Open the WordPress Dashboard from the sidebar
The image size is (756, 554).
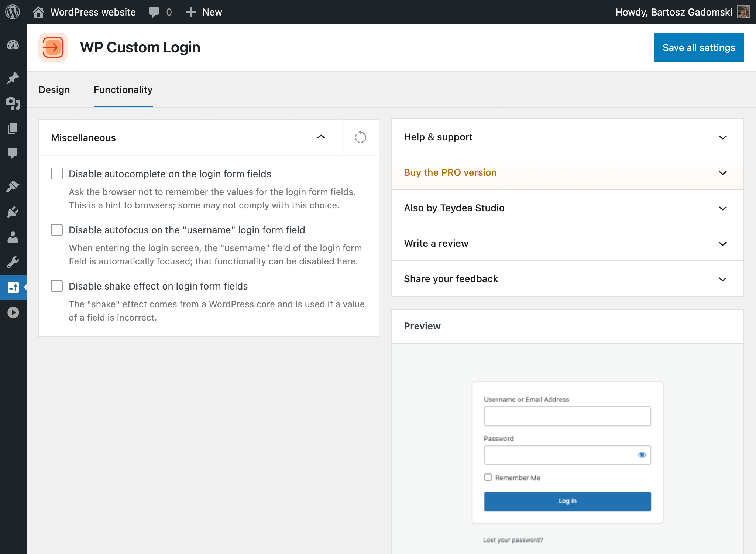pyautogui.click(x=13, y=45)
